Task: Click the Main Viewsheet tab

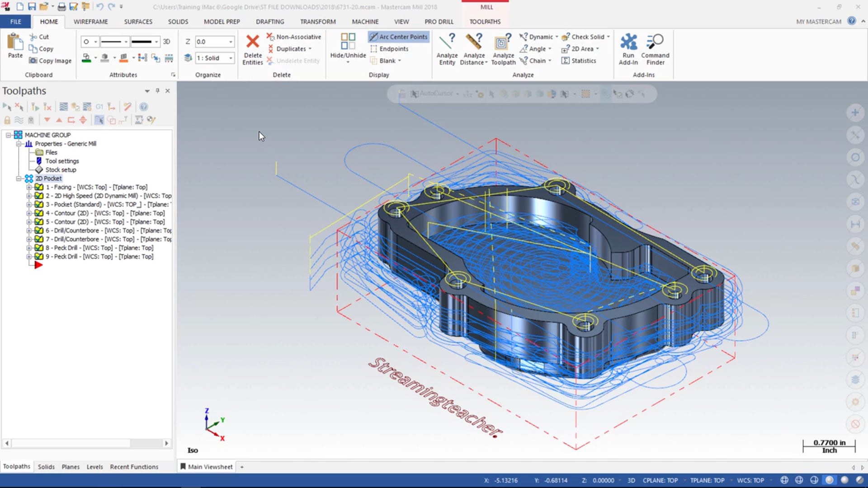Action: click(x=207, y=467)
